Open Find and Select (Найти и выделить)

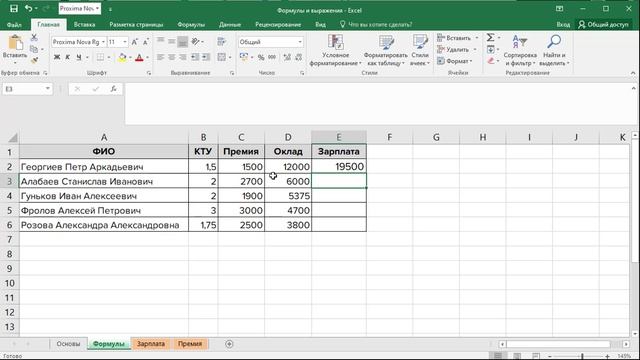(x=554, y=51)
